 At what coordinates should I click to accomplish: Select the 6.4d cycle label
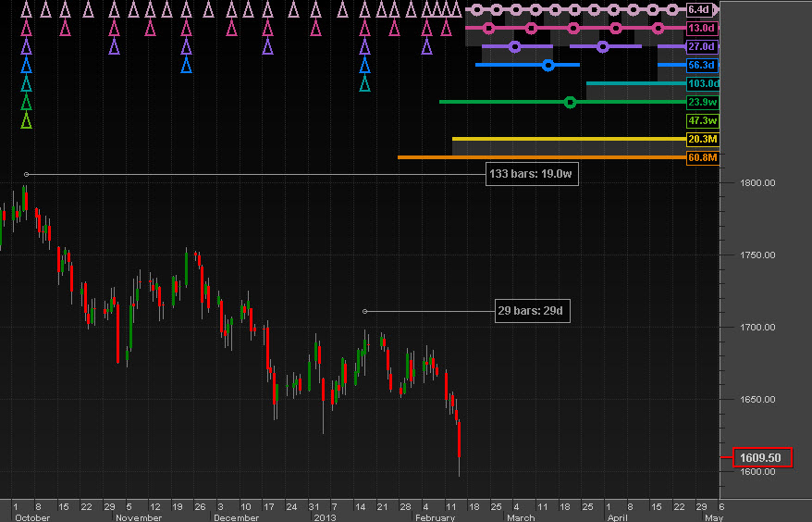pos(701,9)
